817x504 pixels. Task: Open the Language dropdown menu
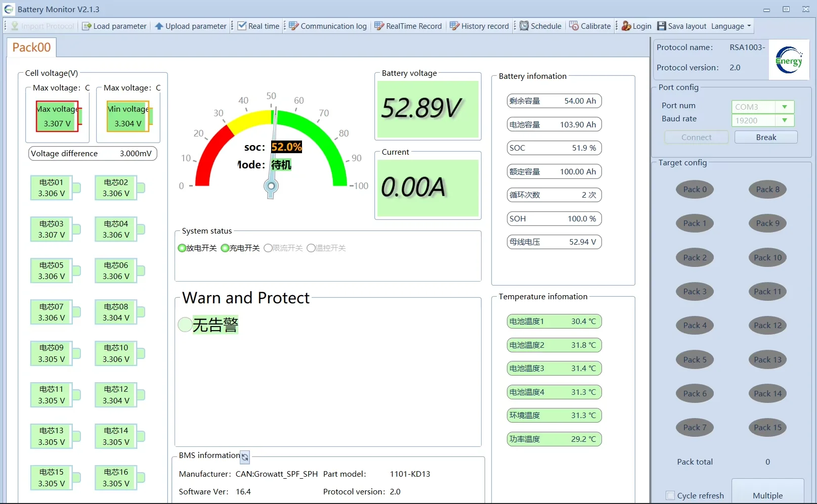click(x=731, y=26)
